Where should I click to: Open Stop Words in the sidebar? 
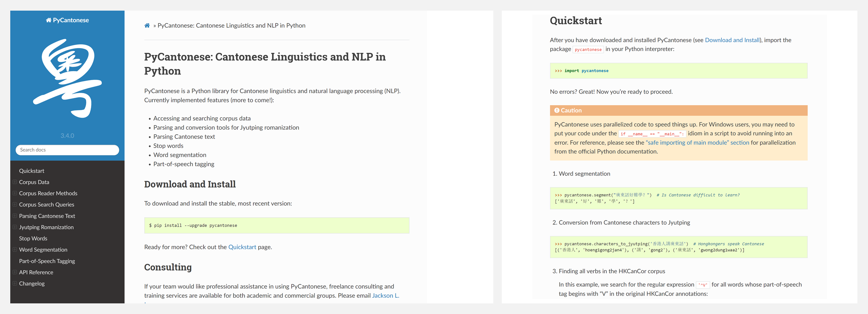click(x=33, y=239)
